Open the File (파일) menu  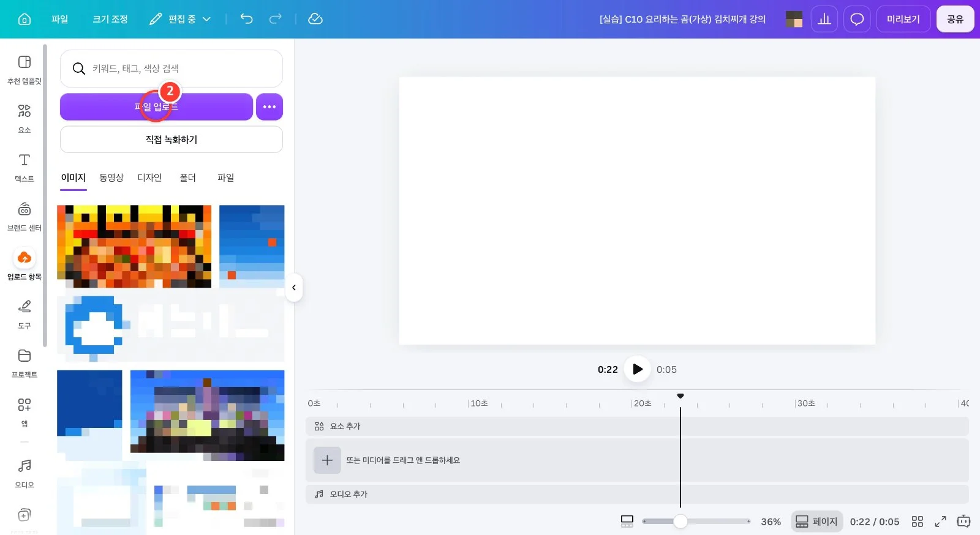(60, 19)
